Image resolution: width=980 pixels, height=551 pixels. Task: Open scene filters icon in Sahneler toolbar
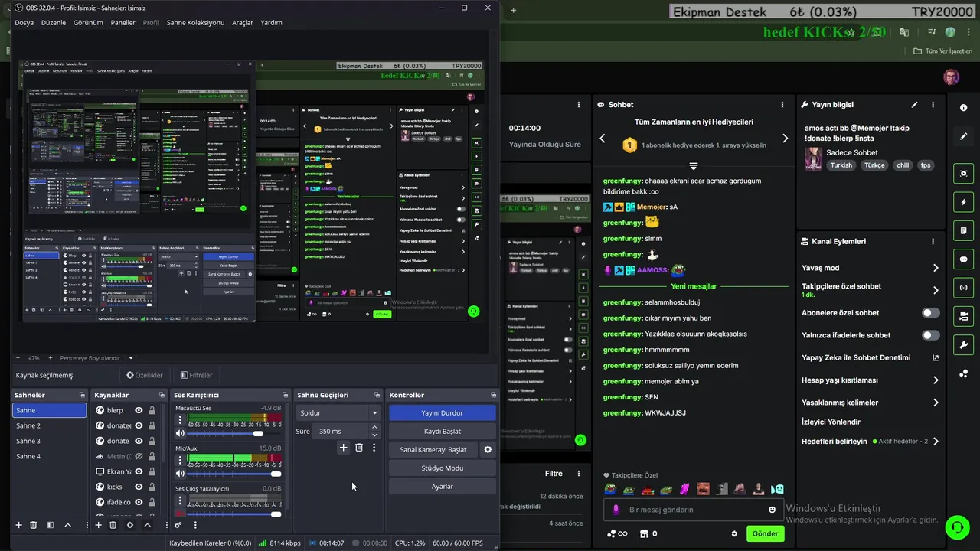51,525
